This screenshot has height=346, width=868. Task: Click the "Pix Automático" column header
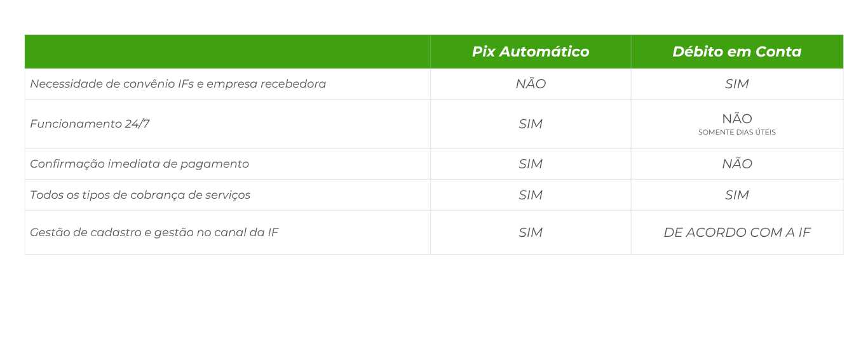click(530, 51)
